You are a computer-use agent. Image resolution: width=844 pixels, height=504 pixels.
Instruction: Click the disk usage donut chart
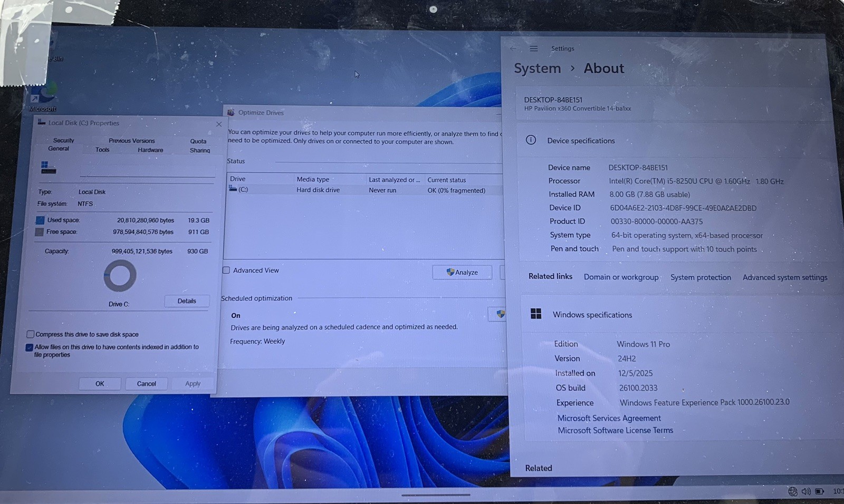pyautogui.click(x=120, y=276)
